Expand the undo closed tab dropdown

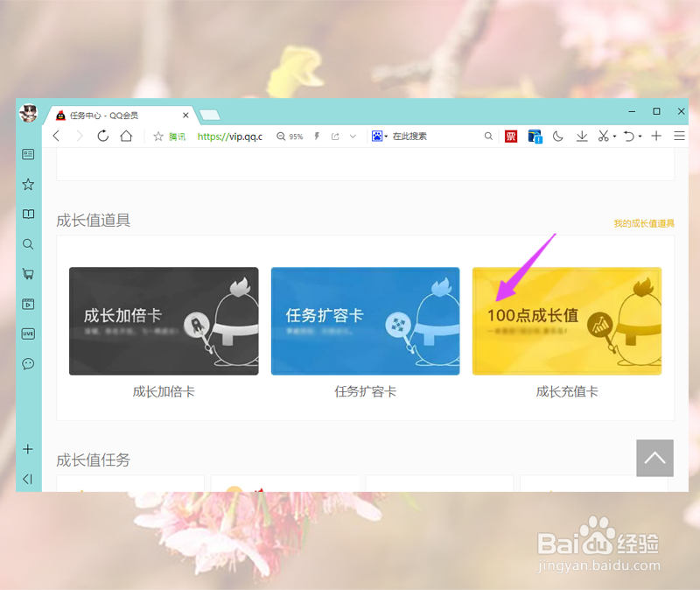pos(640,137)
